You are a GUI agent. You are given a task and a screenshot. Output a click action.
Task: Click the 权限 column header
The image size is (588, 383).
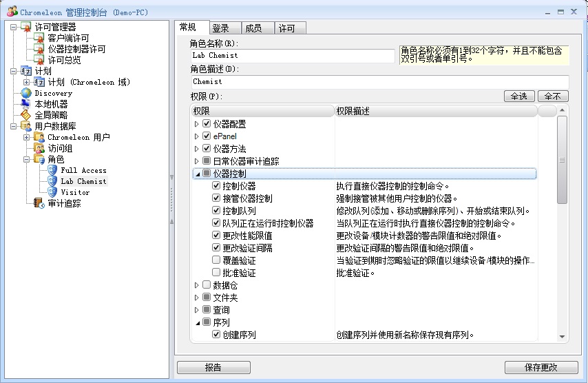(262, 111)
